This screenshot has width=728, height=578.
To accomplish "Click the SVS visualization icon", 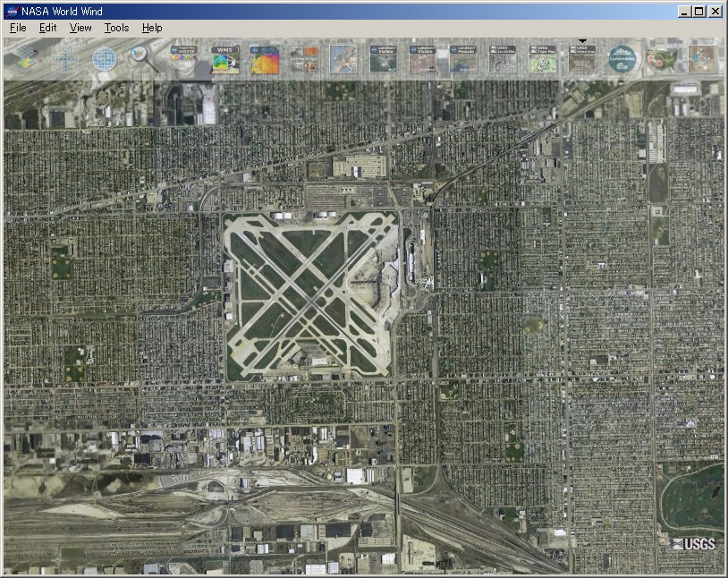I will (x=265, y=59).
